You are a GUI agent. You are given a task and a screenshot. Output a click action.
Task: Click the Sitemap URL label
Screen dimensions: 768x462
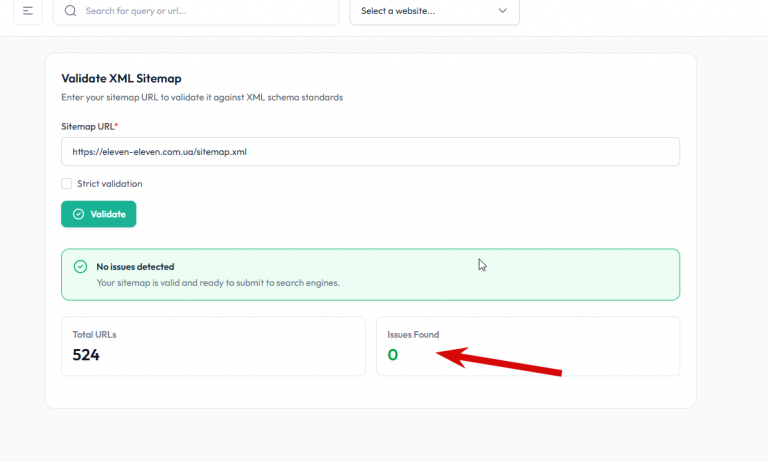point(90,126)
